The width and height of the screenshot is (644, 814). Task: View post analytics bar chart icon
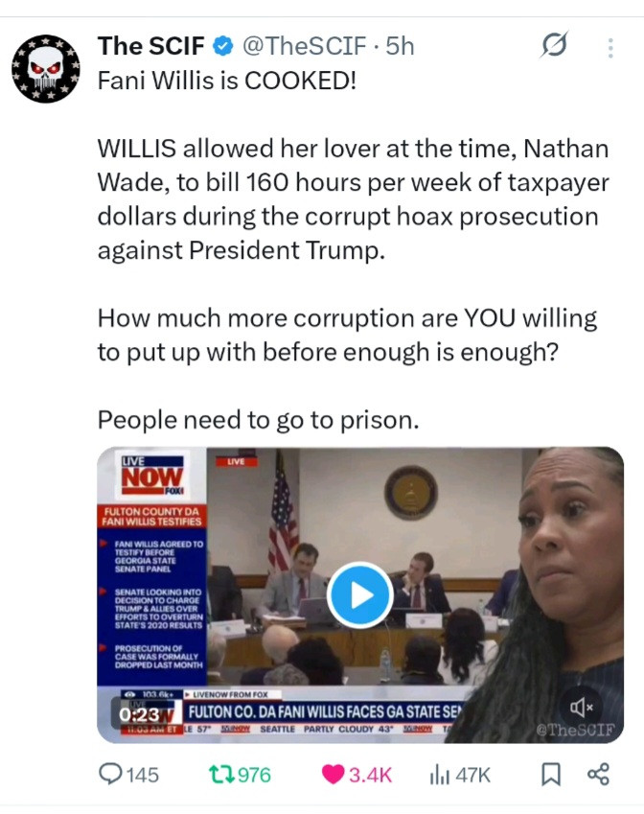click(x=440, y=775)
